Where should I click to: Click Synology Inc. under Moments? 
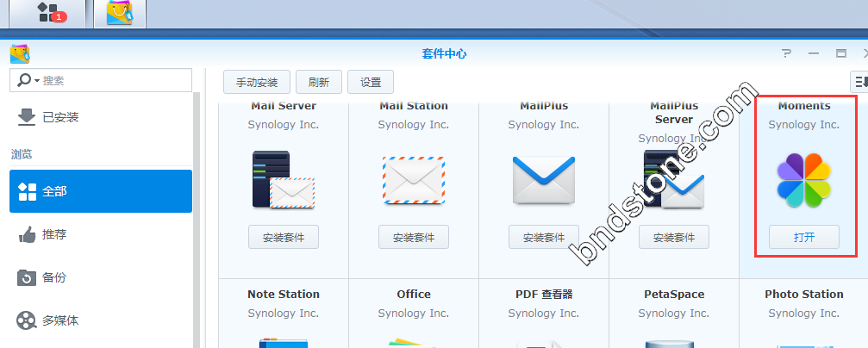tap(804, 125)
